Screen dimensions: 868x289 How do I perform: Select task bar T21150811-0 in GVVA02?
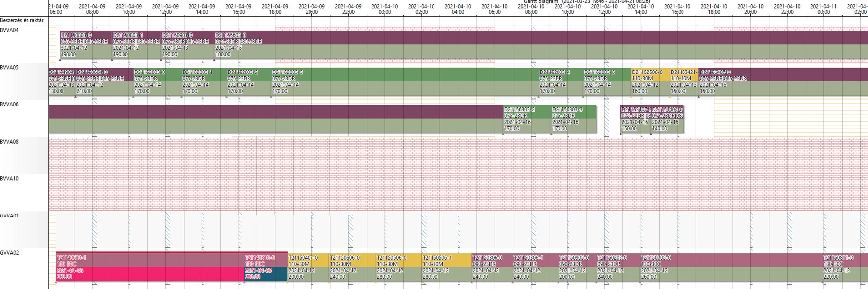pos(845,267)
